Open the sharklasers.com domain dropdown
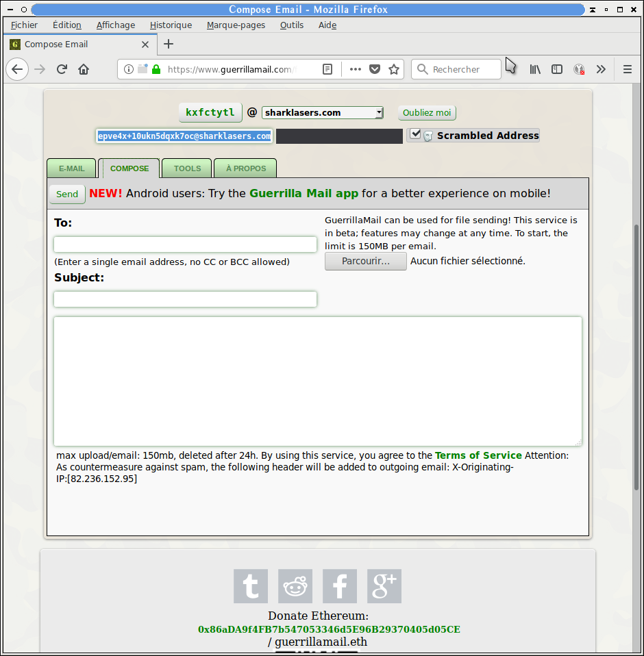Screen dimensions: 644x656 click(x=323, y=112)
